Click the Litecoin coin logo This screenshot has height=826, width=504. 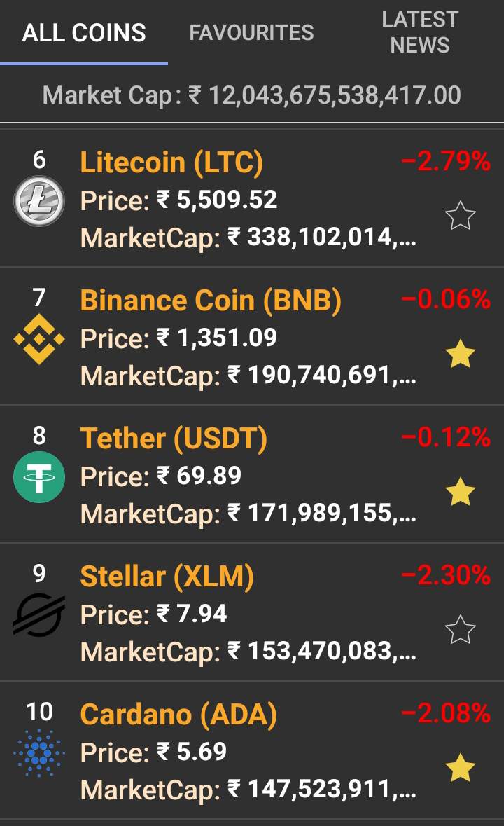[39, 201]
